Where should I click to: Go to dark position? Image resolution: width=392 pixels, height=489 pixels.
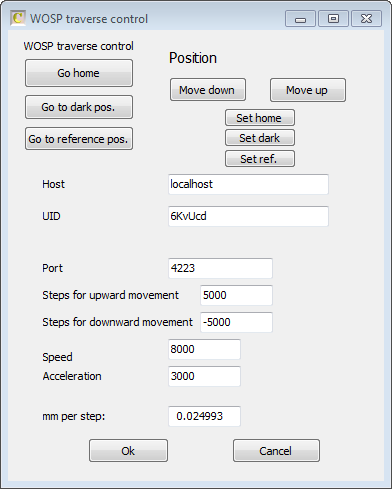click(79, 107)
